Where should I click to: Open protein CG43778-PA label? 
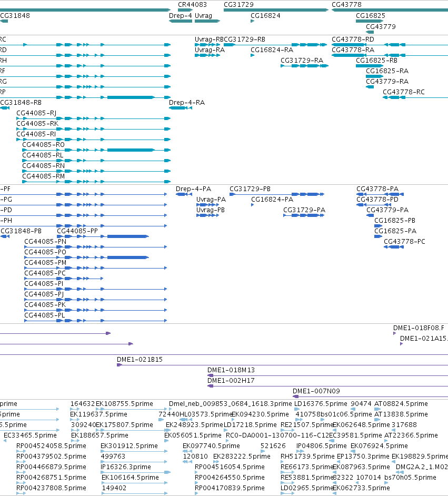377,189
